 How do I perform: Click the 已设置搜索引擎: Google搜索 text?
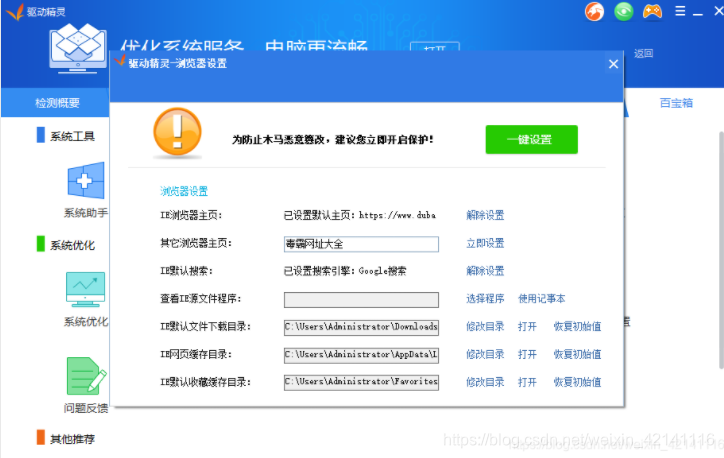pyautogui.click(x=345, y=271)
